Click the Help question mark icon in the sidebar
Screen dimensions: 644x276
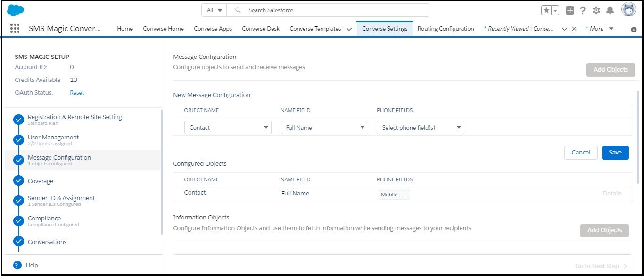[x=17, y=265]
